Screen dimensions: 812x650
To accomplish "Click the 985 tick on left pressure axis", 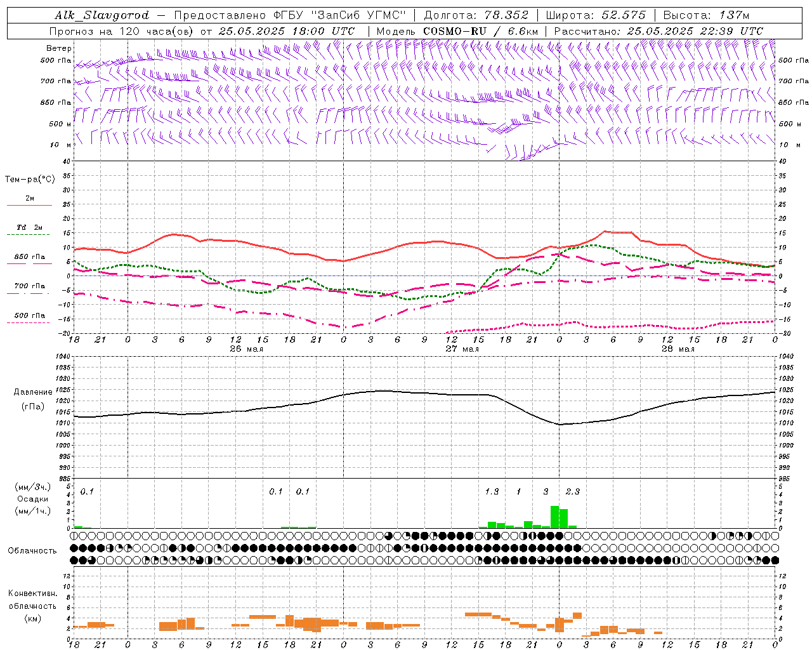I will click(64, 479).
